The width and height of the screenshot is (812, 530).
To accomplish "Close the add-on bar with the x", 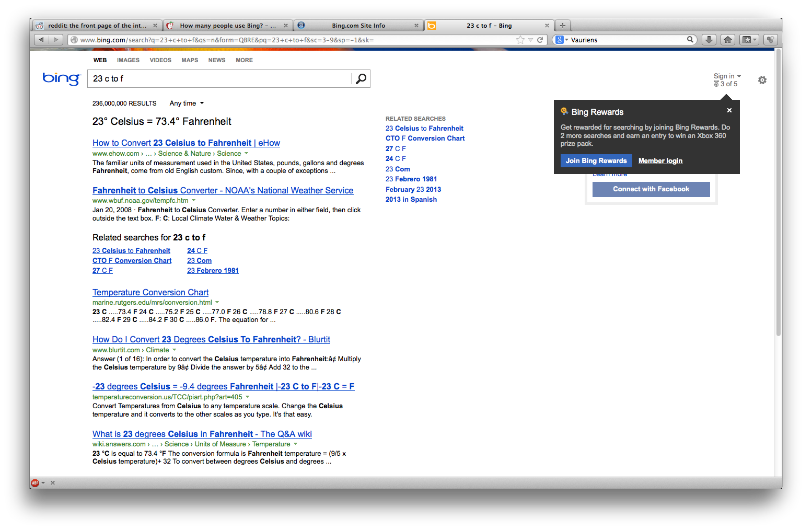I will tap(53, 483).
